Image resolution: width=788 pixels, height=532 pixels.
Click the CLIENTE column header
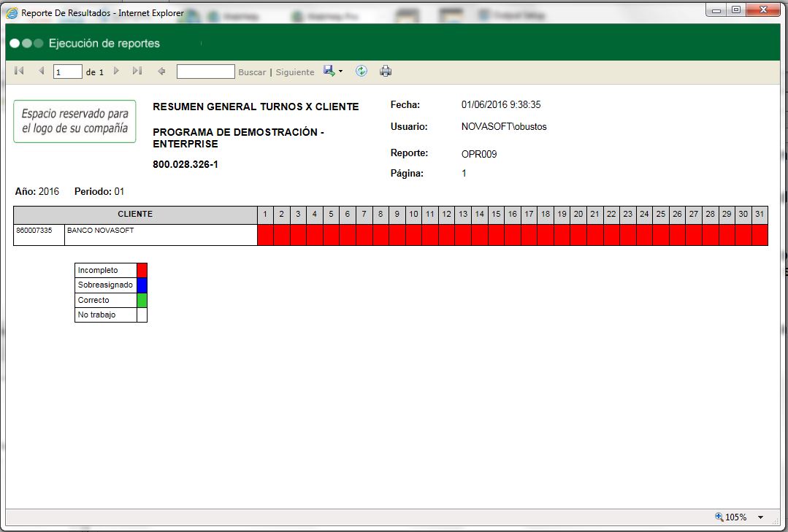click(x=135, y=215)
